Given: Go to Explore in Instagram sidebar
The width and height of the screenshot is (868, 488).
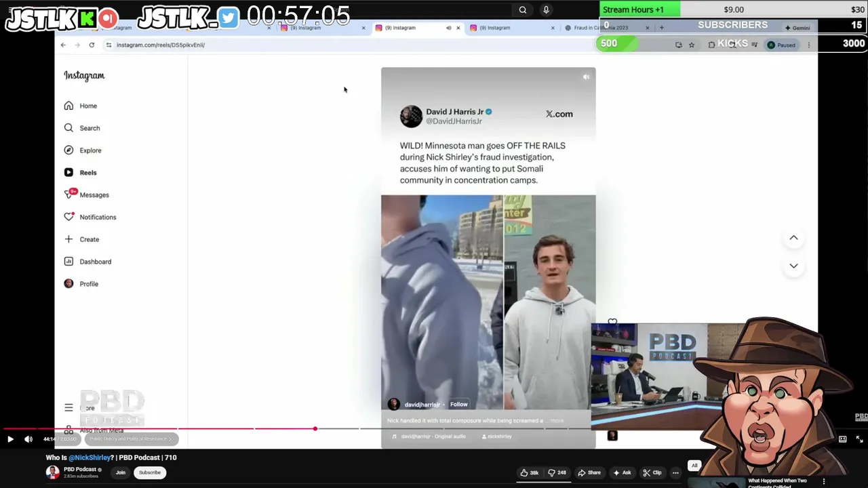Looking at the screenshot, I should pos(83,150).
